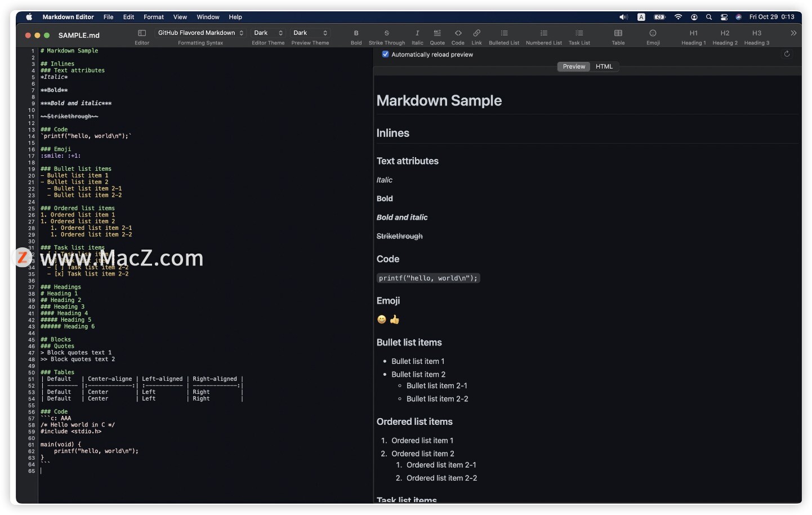Click editor line '# Markdown Sample'
The image size is (812, 515).
pos(69,51)
